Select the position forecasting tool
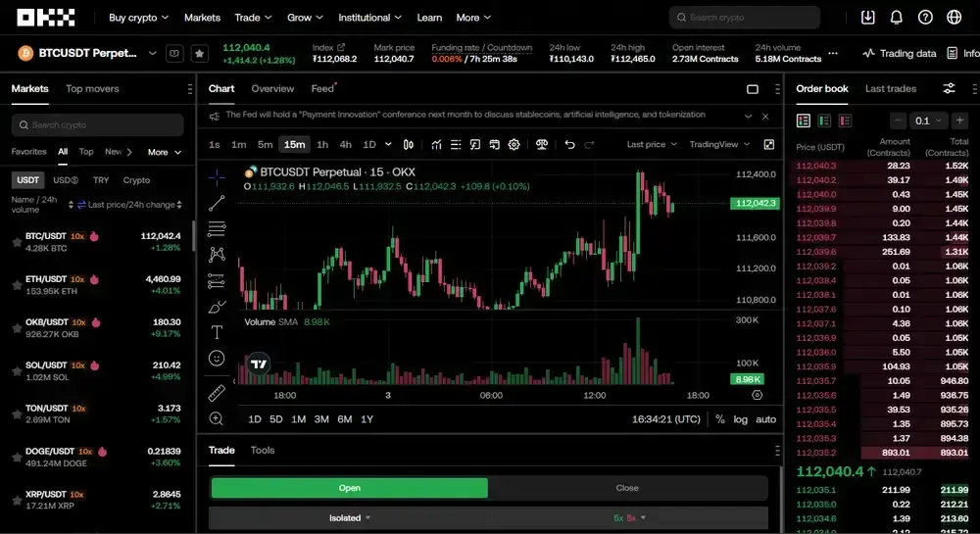 [217, 281]
